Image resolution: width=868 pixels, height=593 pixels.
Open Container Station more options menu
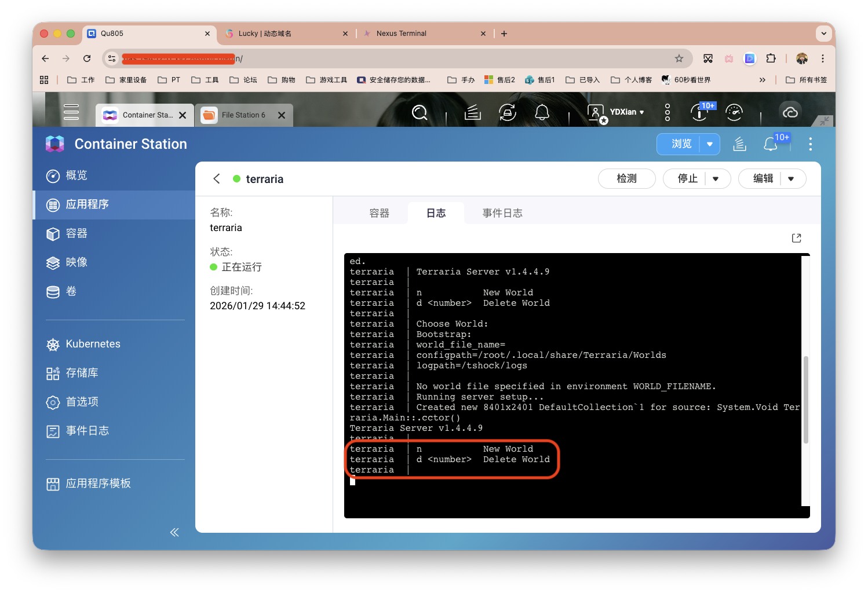click(x=810, y=144)
